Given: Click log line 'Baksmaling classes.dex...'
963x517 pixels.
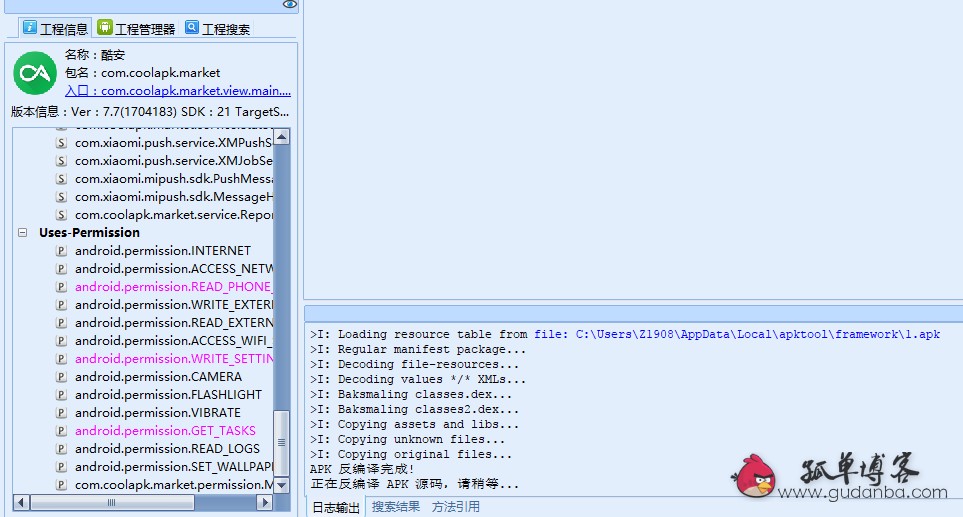Looking at the screenshot, I should coord(411,394).
